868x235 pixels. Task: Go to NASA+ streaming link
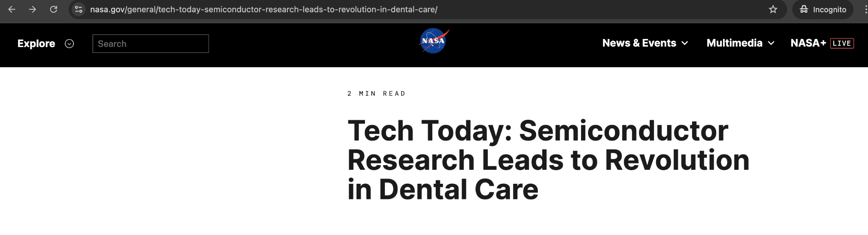pos(808,43)
